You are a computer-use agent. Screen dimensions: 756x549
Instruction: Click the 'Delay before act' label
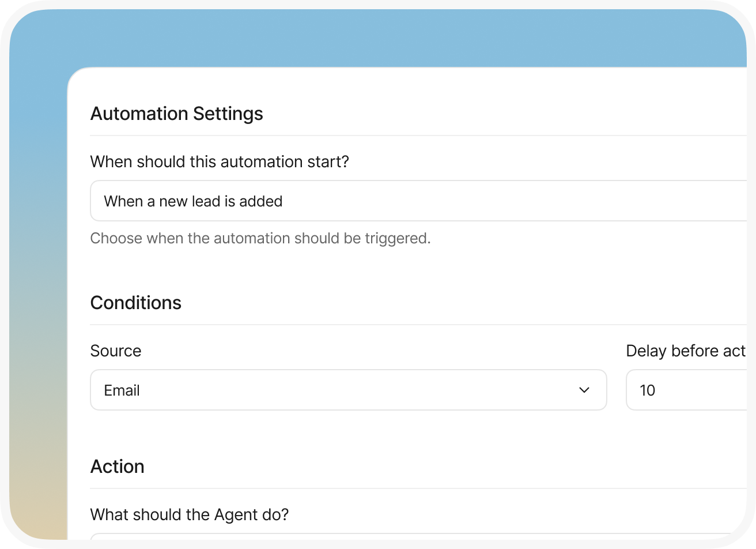point(686,351)
